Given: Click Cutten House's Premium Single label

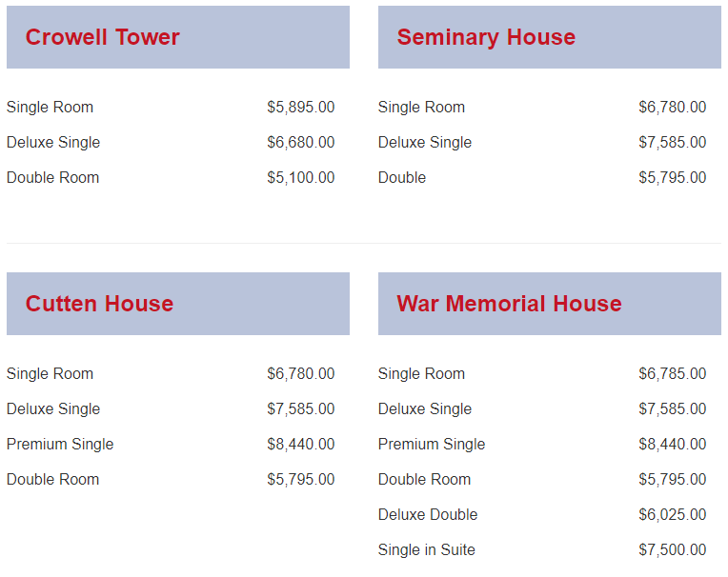Looking at the screenshot, I should [x=60, y=445].
